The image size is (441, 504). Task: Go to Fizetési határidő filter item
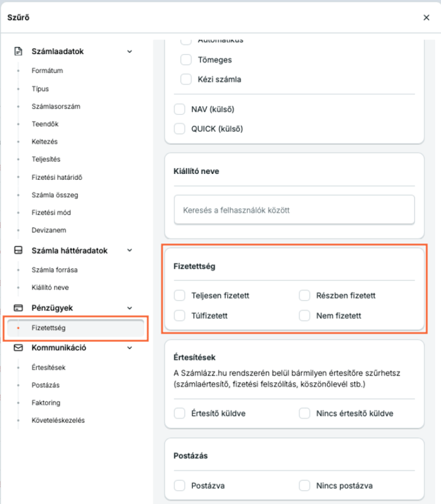[57, 177]
